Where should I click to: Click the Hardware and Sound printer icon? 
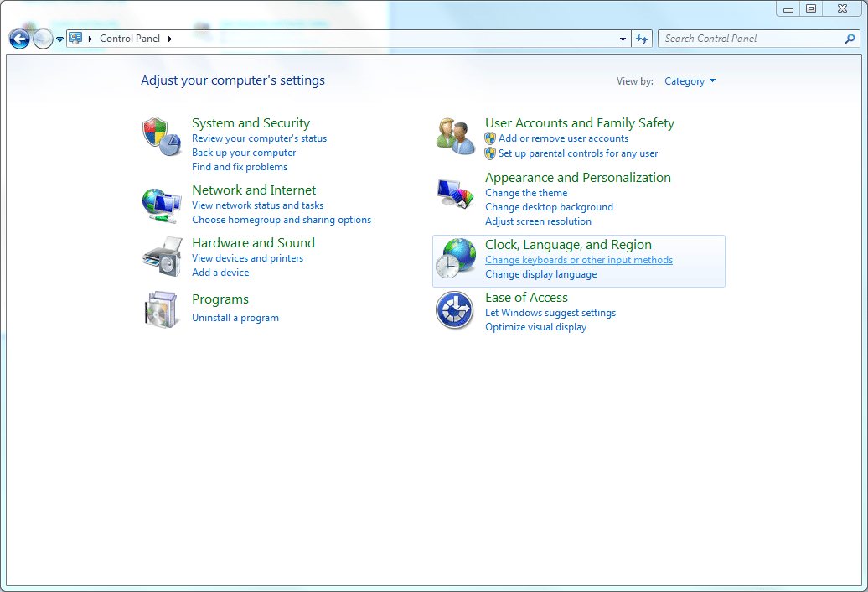[x=162, y=257]
